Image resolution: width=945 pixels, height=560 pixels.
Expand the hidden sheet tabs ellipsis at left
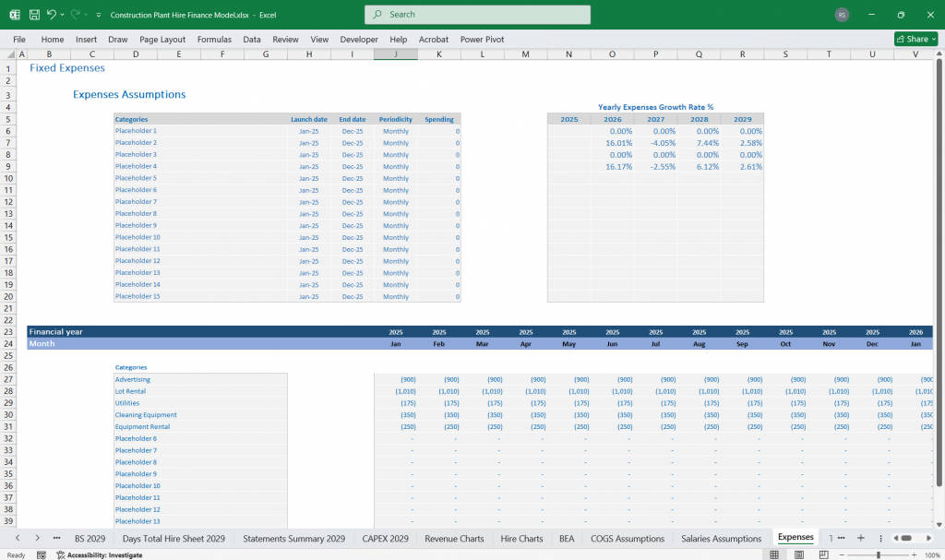click(57, 538)
